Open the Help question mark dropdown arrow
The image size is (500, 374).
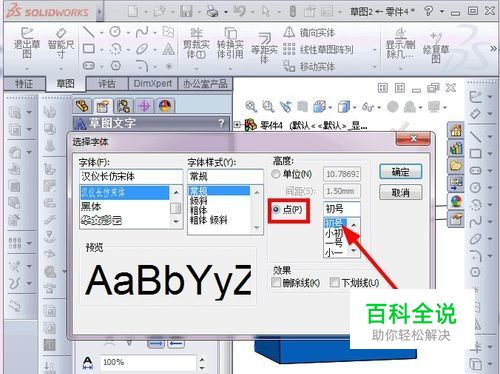(x=442, y=12)
